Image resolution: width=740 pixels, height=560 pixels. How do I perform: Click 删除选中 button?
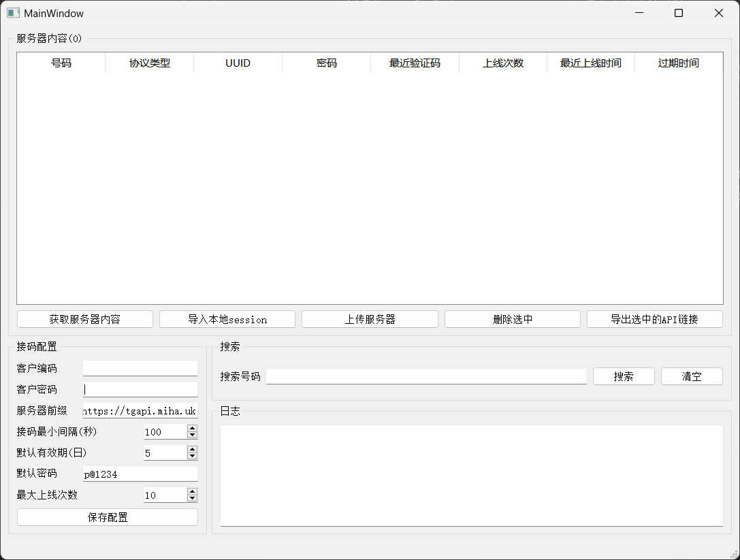[x=512, y=319]
